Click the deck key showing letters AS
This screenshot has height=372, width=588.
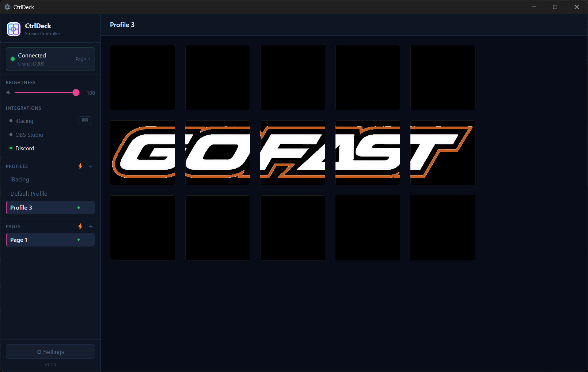point(368,153)
